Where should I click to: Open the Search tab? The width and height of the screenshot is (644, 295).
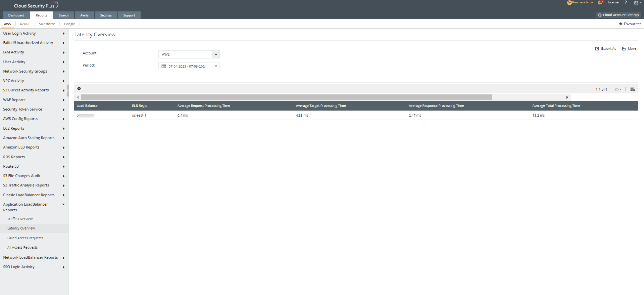pyautogui.click(x=64, y=15)
